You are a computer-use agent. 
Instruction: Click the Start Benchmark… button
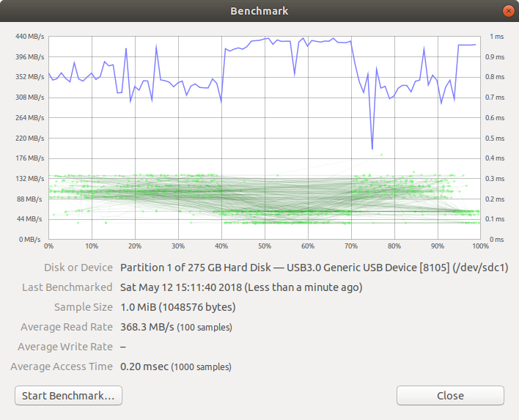point(68,396)
